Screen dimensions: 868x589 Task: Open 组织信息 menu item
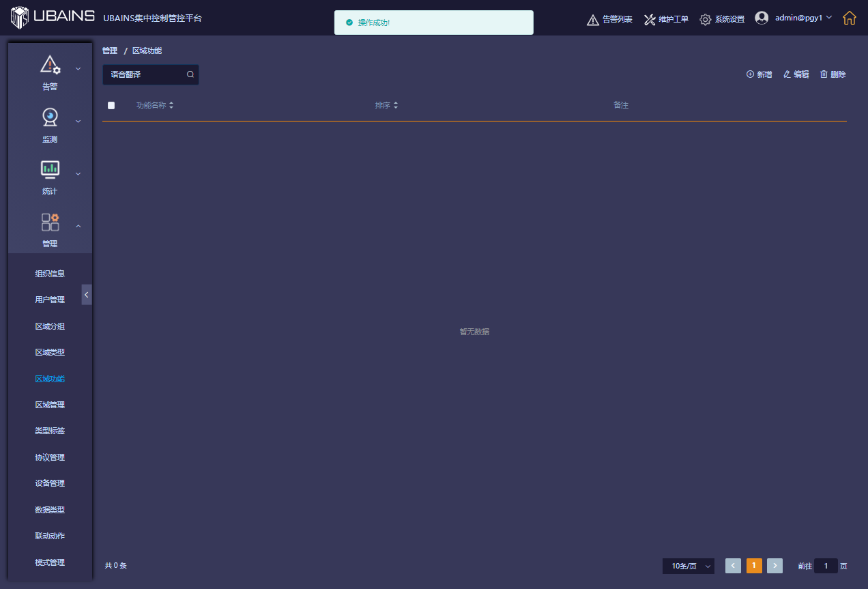[x=50, y=274]
